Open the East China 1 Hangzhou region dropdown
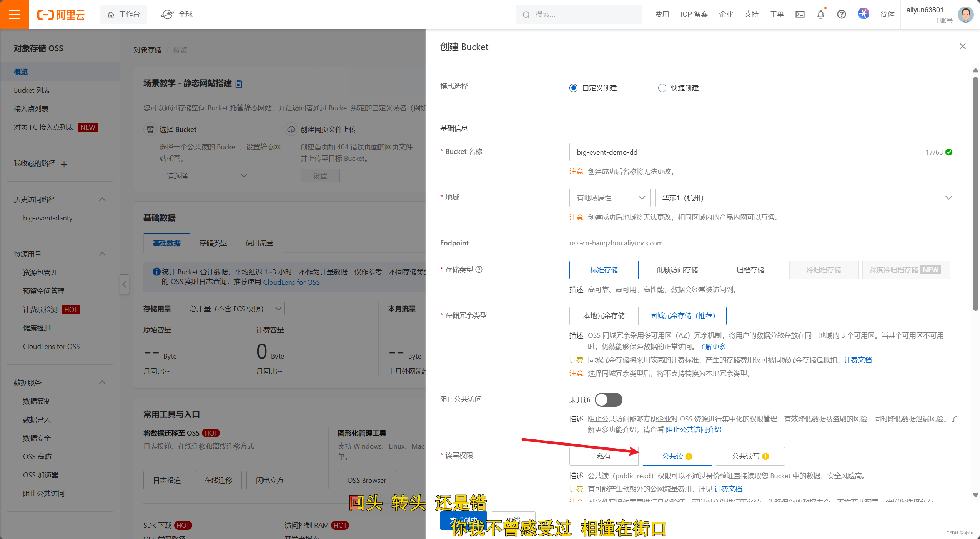The width and height of the screenshot is (980, 539). (806, 198)
